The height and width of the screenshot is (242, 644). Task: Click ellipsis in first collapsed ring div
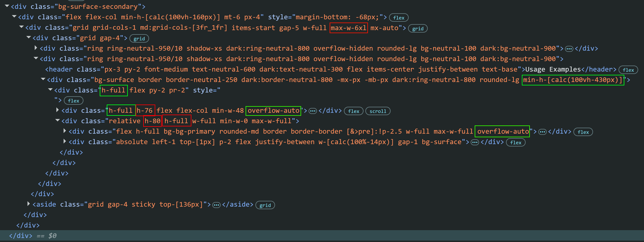tap(569, 49)
